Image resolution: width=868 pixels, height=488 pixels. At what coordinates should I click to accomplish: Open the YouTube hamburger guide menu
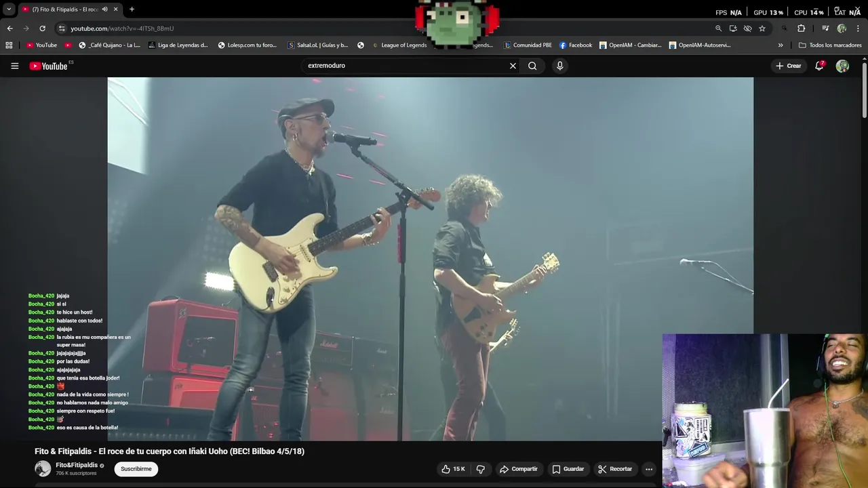click(14, 66)
